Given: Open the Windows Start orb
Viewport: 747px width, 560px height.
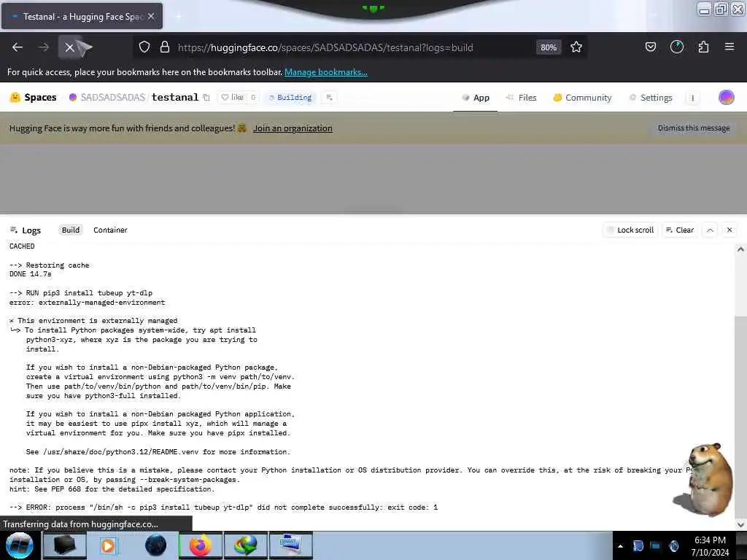Looking at the screenshot, I should (19, 545).
